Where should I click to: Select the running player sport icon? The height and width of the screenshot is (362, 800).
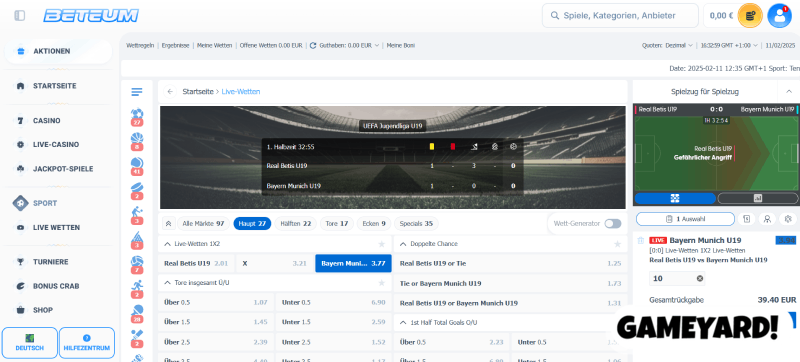(x=137, y=289)
